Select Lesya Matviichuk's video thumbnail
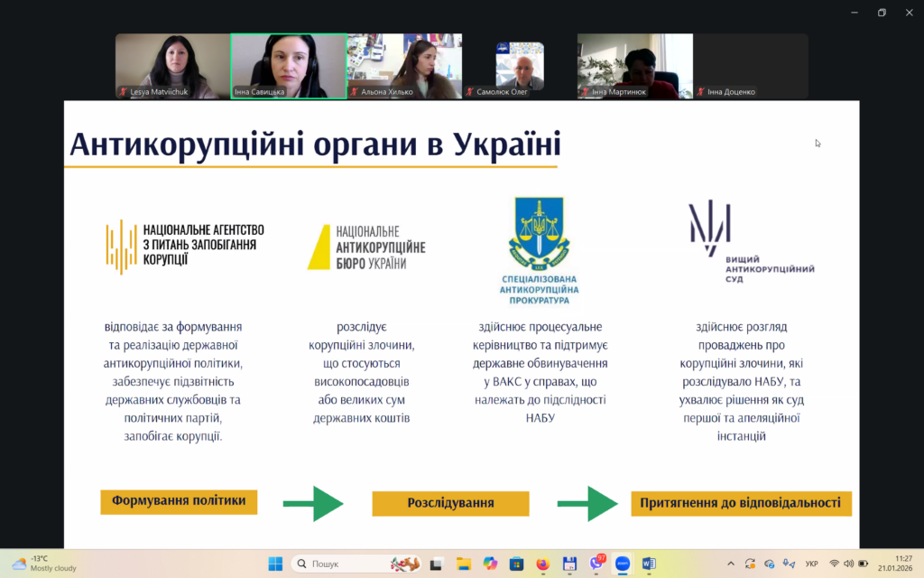Screen dimensions: 924x578 tap(172, 66)
